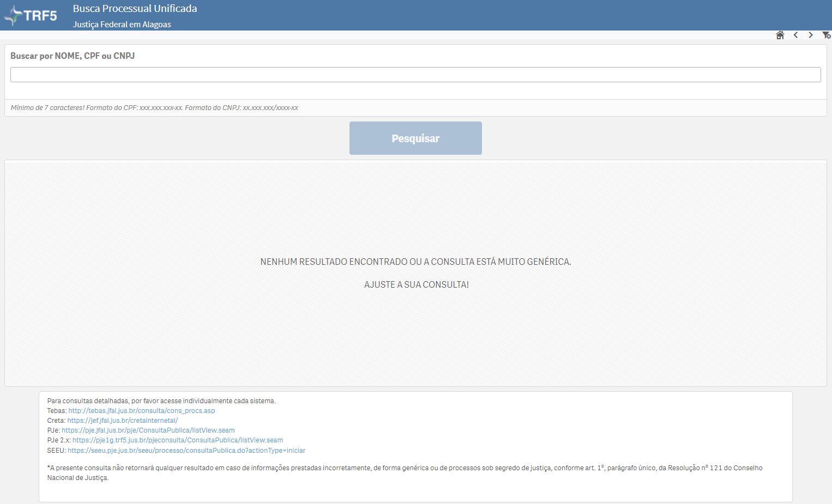832x504 pixels.
Task: Navigate back using the left chevron icon
Action: (795, 35)
